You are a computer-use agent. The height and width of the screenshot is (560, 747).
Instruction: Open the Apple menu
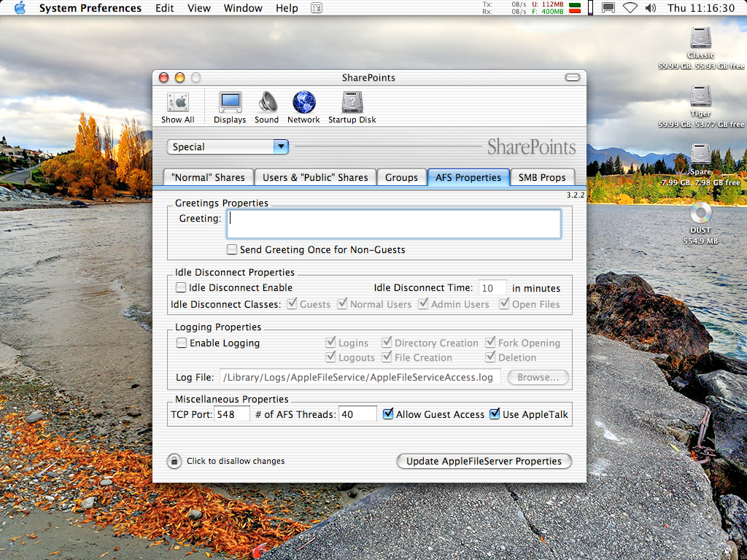(20, 8)
